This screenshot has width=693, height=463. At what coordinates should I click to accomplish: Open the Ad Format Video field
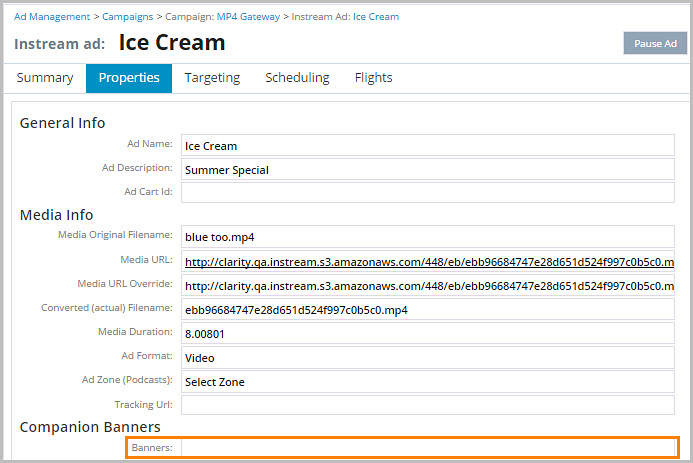point(428,358)
